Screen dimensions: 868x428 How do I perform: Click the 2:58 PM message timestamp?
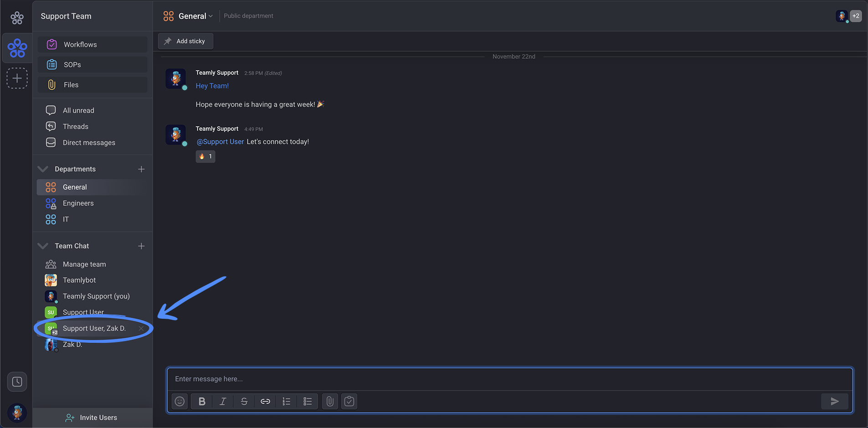253,73
